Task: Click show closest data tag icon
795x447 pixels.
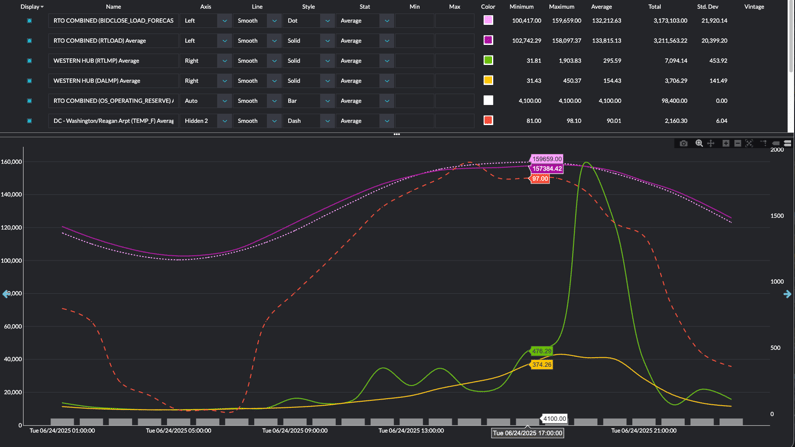Action: pyautogui.click(x=776, y=143)
